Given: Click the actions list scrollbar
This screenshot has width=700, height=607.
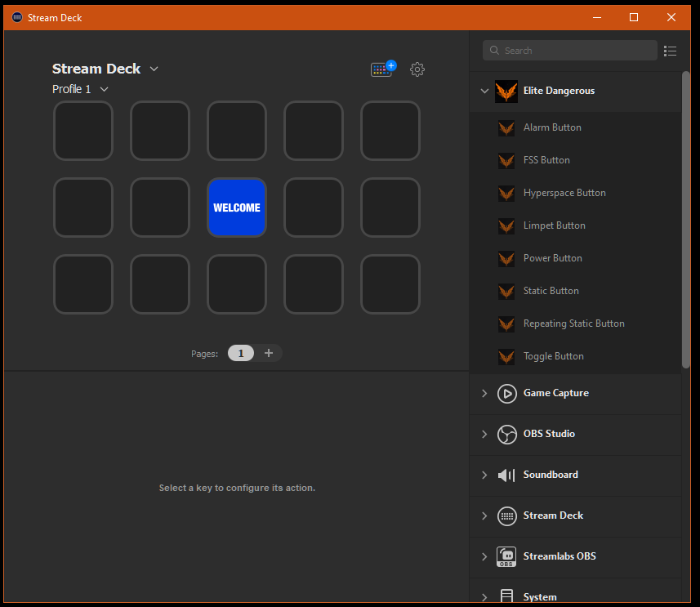Looking at the screenshot, I should coord(686,220).
